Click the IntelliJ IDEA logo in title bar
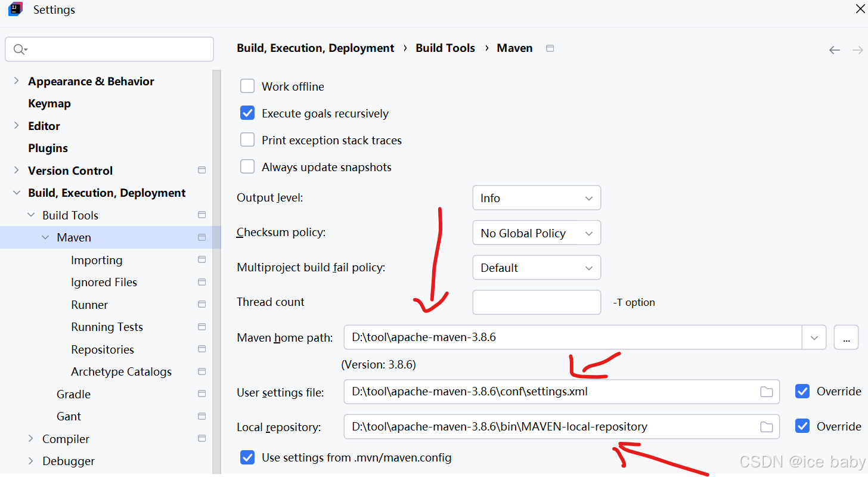 coord(15,10)
